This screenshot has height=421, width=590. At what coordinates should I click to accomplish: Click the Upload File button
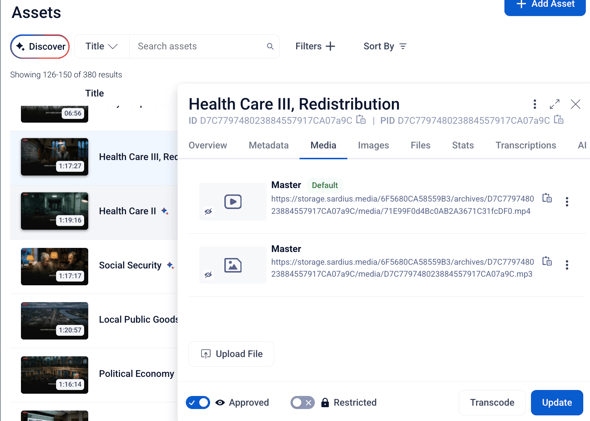[x=231, y=354]
